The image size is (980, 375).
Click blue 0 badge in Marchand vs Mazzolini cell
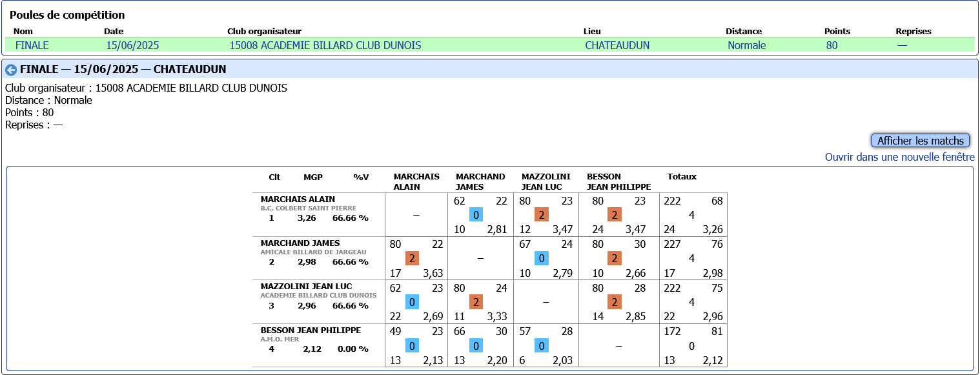(542, 258)
